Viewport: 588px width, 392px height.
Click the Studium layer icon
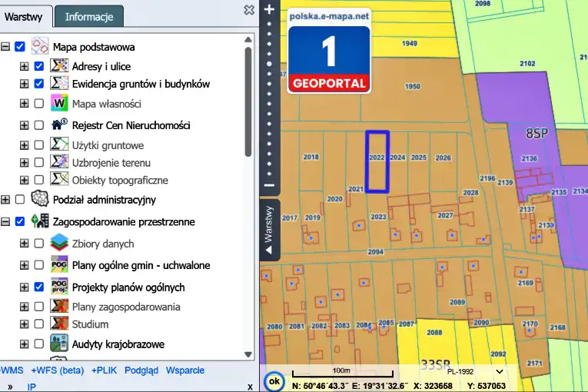click(59, 324)
